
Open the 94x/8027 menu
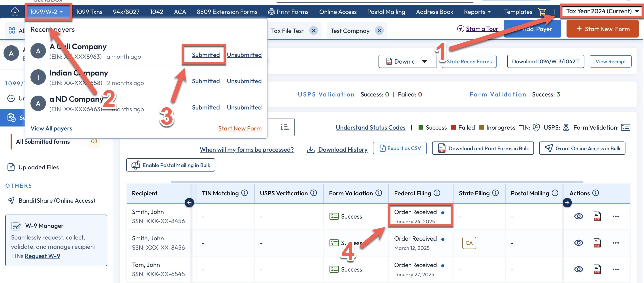pos(126,12)
